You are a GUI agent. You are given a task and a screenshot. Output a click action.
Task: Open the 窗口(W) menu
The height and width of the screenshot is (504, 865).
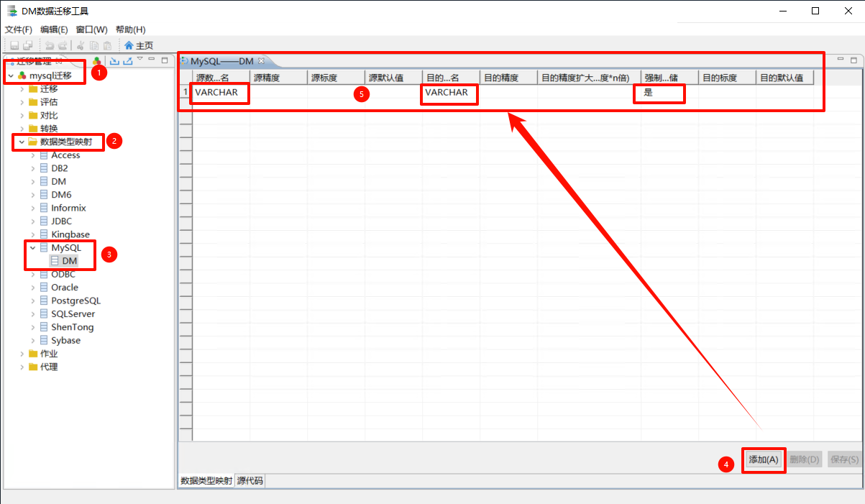click(x=91, y=29)
